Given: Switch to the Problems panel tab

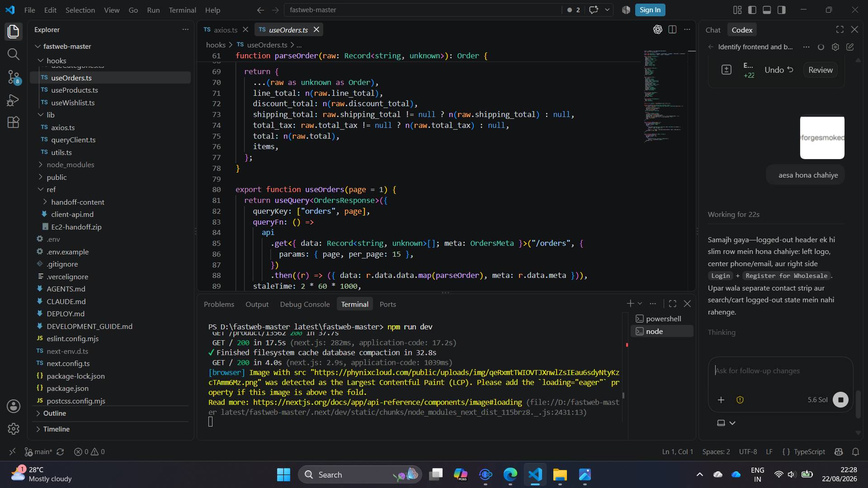Looking at the screenshot, I should tap(219, 305).
